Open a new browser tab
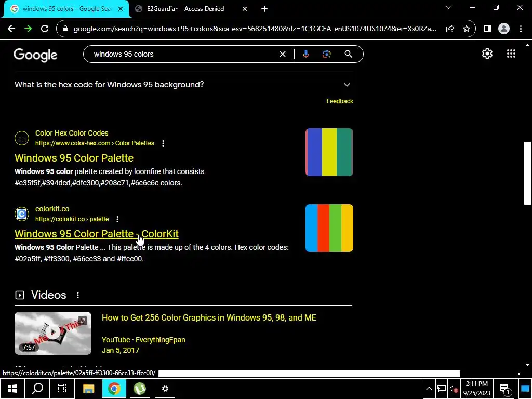 [264, 9]
